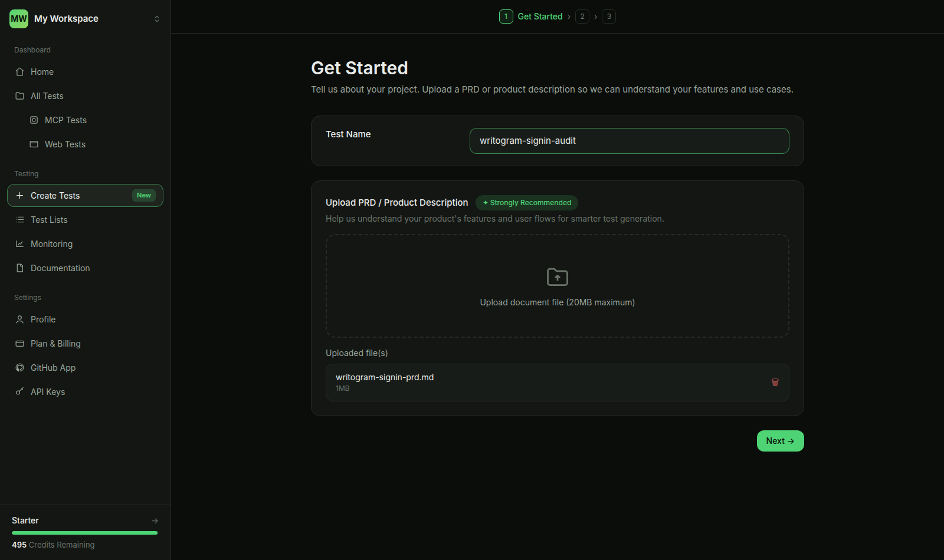Select the MCP Tests label
Viewport: 944px width, 560px height.
coord(65,120)
